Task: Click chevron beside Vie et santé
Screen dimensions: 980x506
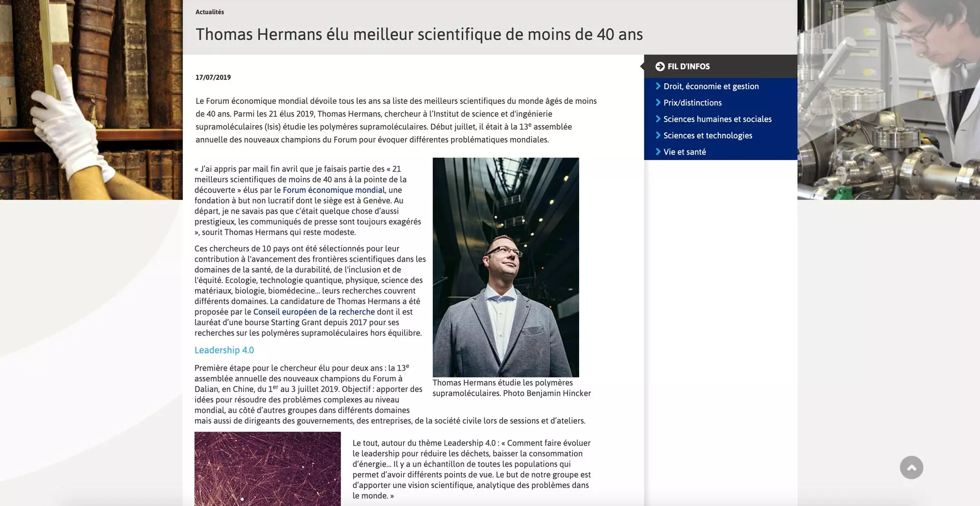Action: click(x=658, y=152)
